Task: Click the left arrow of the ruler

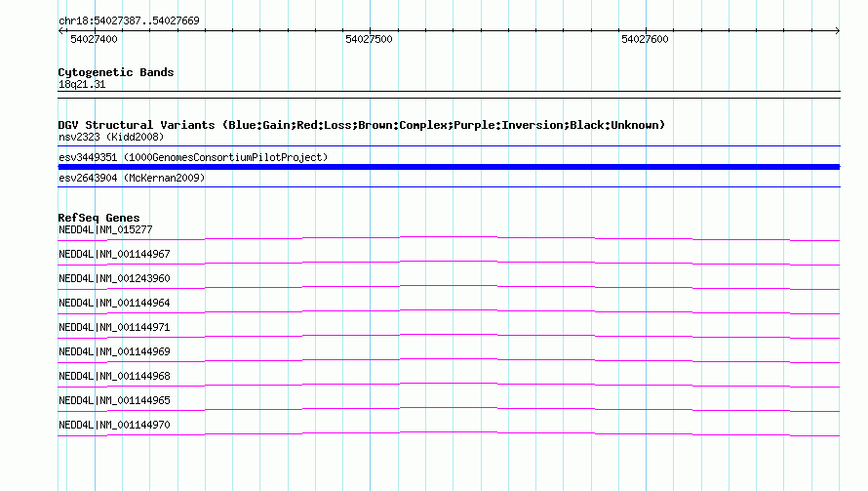Action: [x=60, y=30]
